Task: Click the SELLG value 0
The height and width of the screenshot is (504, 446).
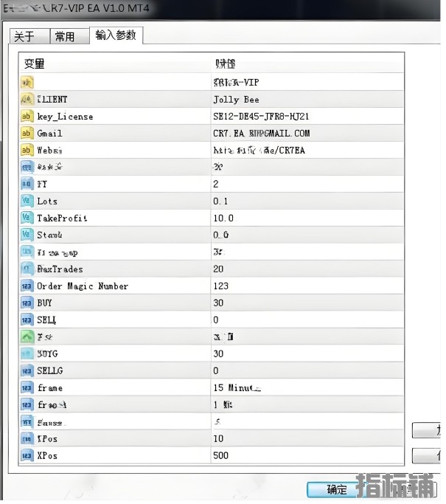Action: pos(216,371)
